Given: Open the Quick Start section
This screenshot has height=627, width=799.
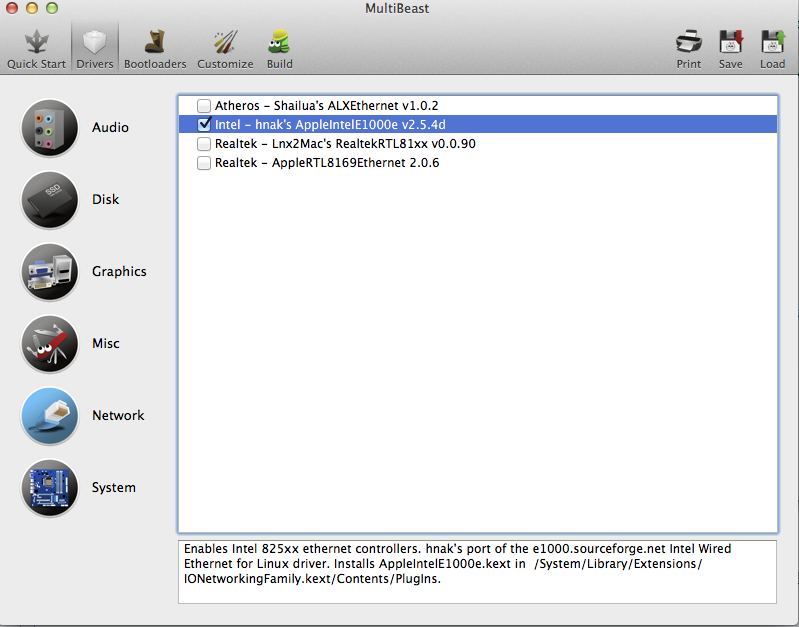Looking at the screenshot, I should point(36,49).
